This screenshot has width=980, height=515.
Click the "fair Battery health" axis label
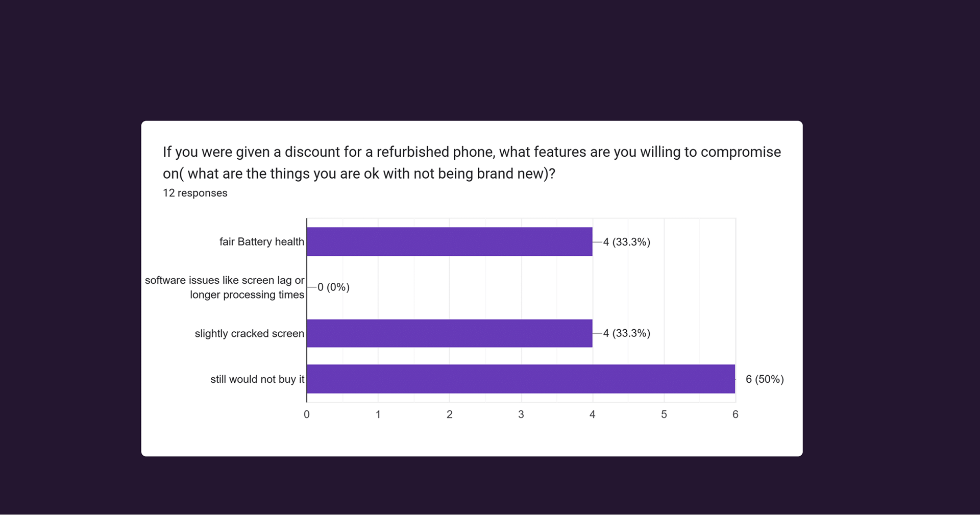tap(261, 242)
